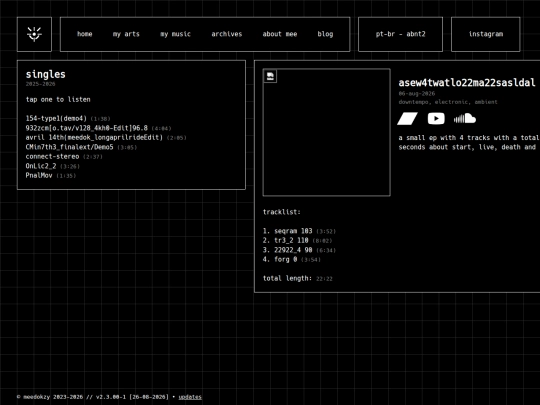Image resolution: width=540 pixels, height=405 pixels.
Task: Click the asew4twatlo22ma22sasldal album title
Action: point(467,83)
